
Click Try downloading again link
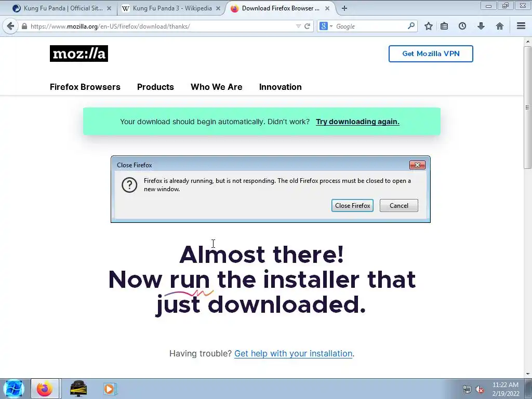357,122
